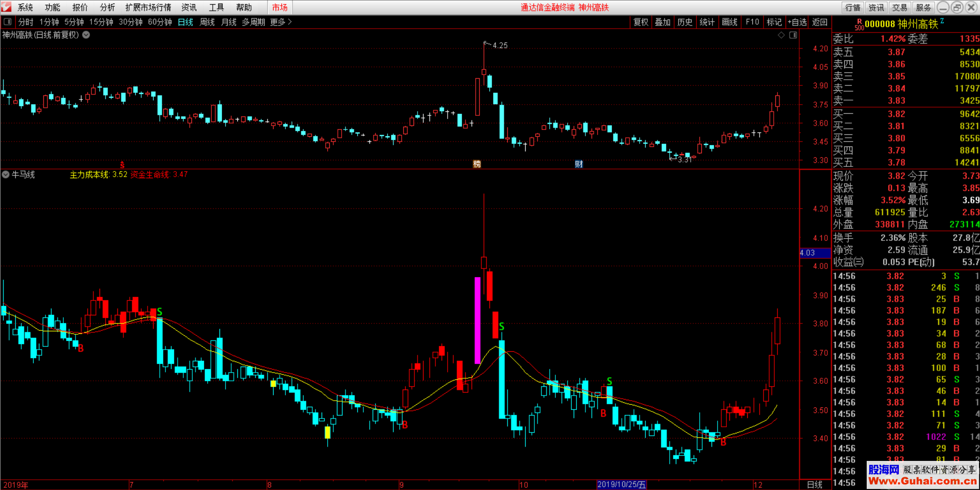This screenshot has height=490, width=980.
Task: Select the 30分钟 period tab
Action: (x=131, y=22)
